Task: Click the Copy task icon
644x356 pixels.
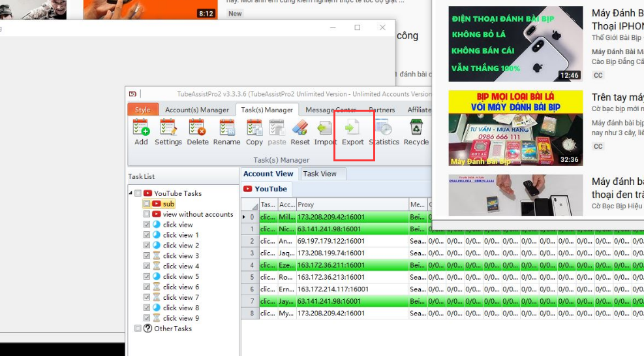Action: [x=254, y=128]
